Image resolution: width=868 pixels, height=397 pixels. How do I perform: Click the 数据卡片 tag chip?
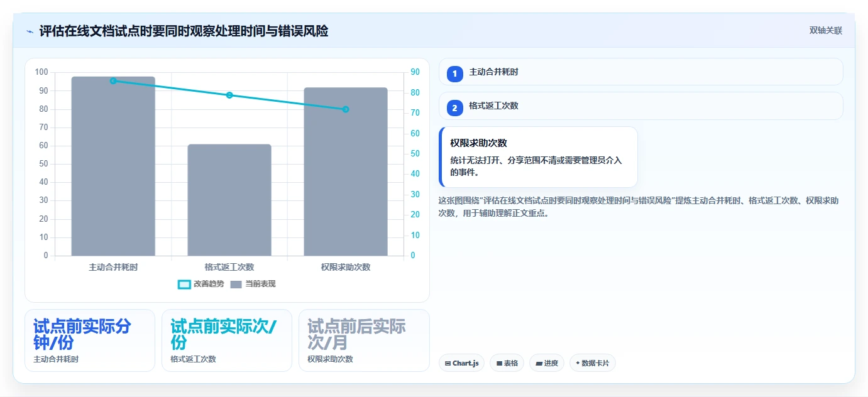click(593, 363)
